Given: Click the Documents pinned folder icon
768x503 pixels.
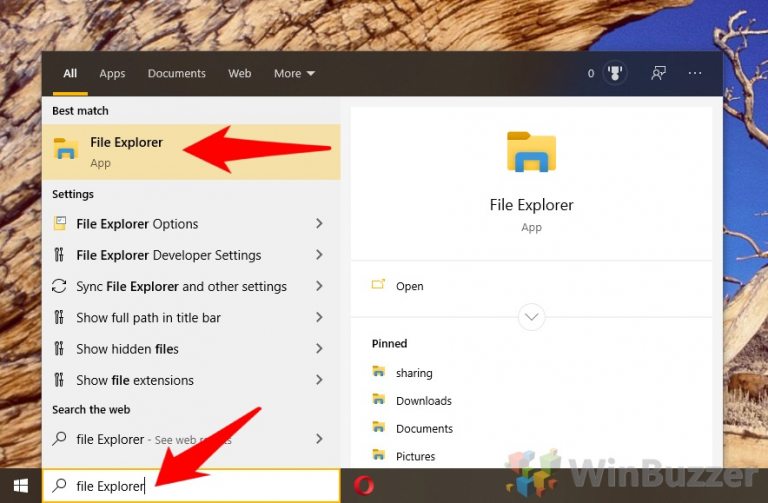Looking at the screenshot, I should [x=379, y=428].
